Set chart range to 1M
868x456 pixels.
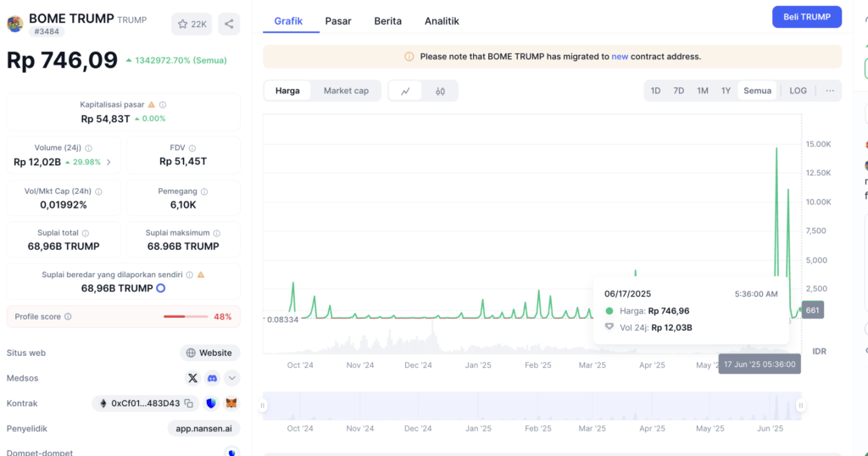pos(703,91)
